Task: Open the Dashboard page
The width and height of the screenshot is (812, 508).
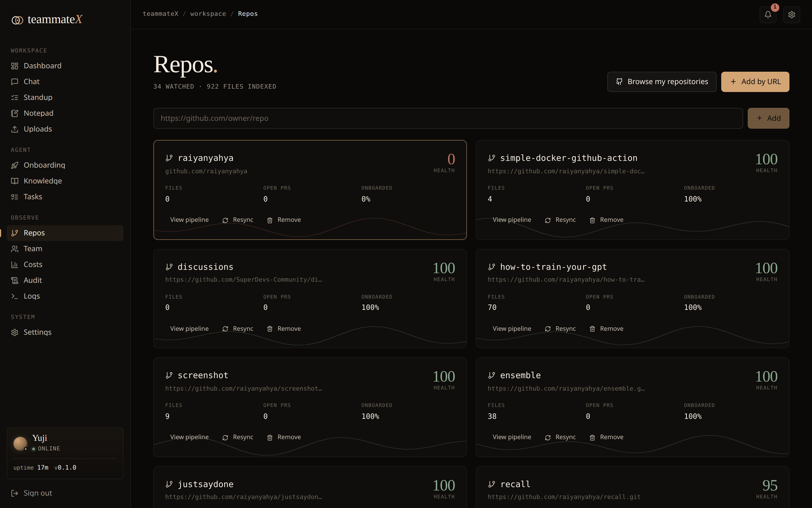Action: (65, 66)
